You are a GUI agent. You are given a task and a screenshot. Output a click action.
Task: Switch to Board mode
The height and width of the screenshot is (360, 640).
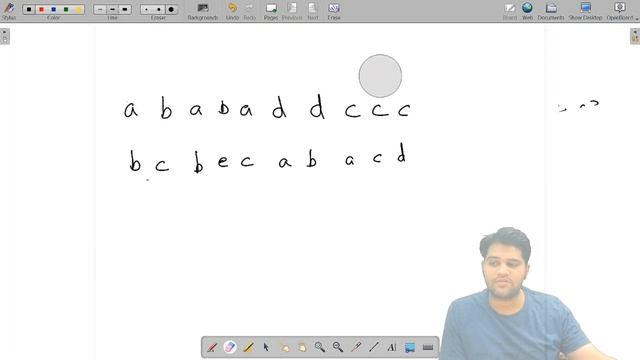(x=509, y=11)
